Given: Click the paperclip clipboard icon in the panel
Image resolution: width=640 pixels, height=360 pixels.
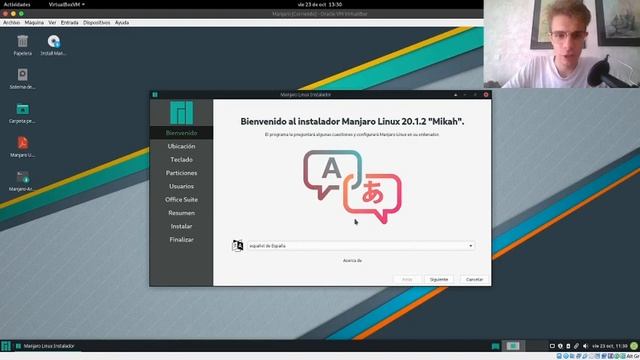Looking at the screenshot, I should click(576, 346).
